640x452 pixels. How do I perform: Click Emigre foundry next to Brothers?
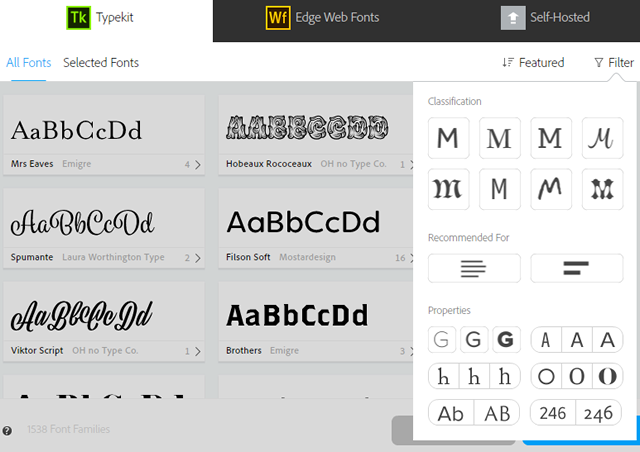pos(284,351)
